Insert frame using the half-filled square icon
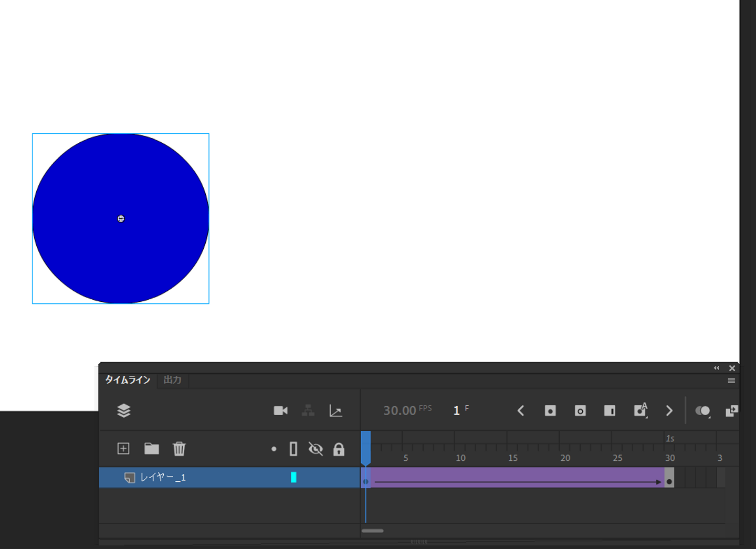 tap(610, 410)
